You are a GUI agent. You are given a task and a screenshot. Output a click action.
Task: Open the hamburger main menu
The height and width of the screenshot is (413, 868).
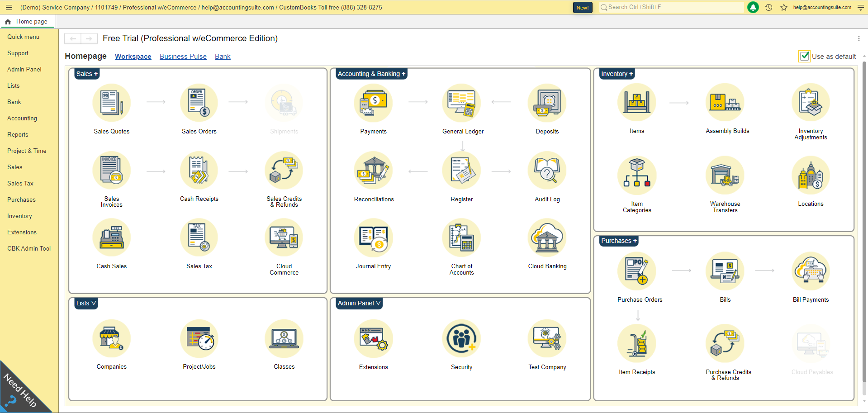(9, 7)
